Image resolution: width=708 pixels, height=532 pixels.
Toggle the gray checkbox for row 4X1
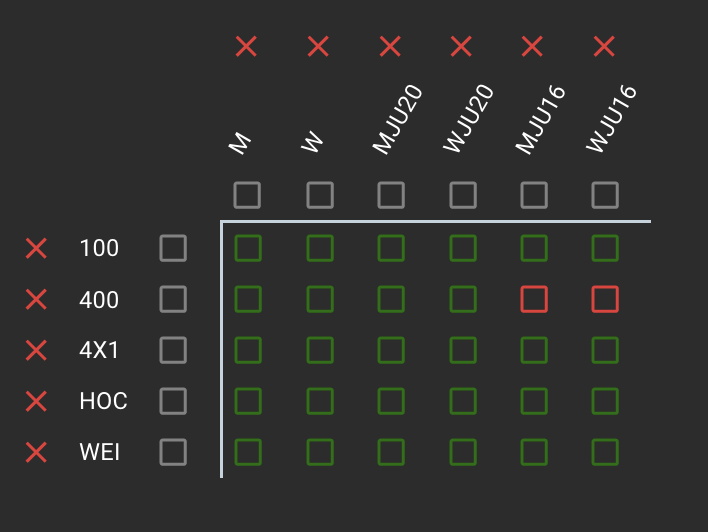(173, 350)
